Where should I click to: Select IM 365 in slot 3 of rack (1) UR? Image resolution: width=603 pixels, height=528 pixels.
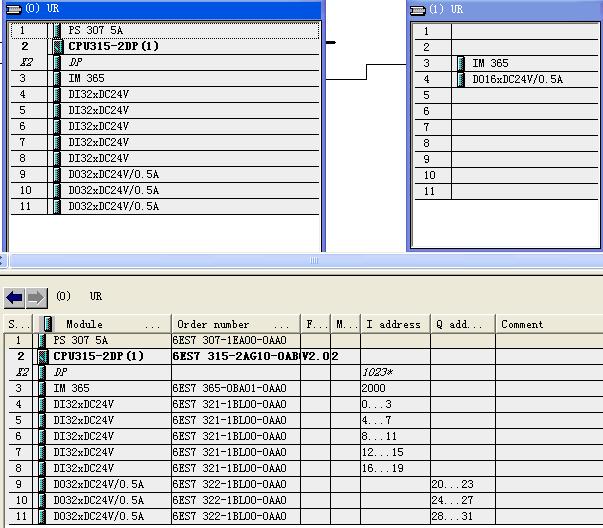pos(506,63)
